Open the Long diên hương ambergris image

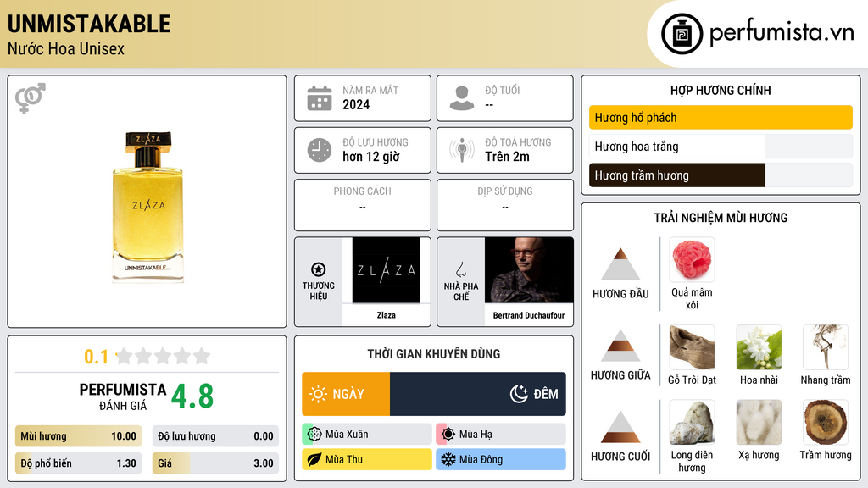[692, 422]
